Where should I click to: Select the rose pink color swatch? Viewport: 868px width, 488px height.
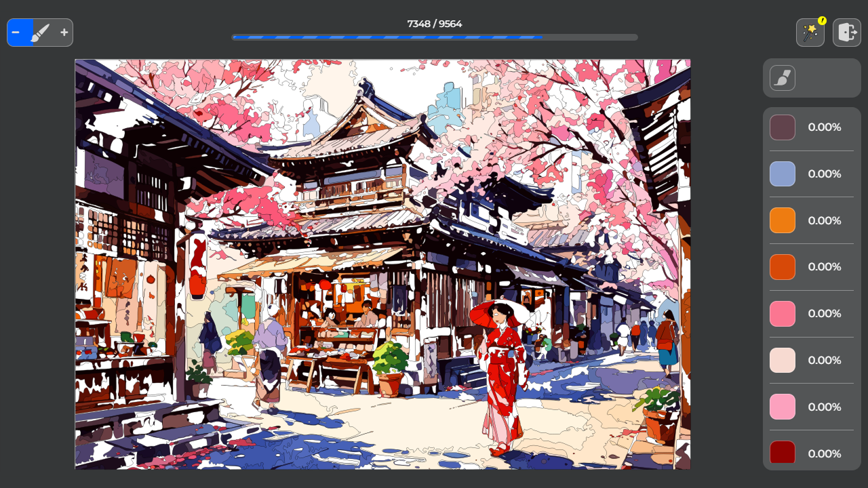782,313
